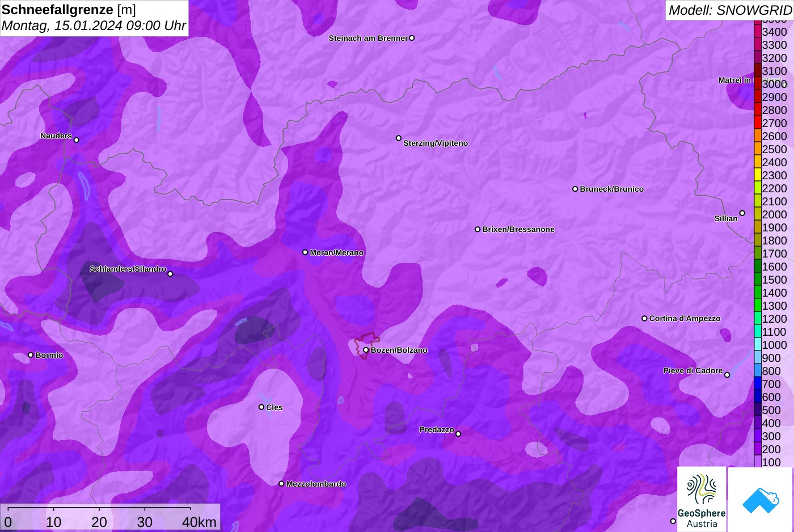Screen dimensions: 794x532
Task: Select the Nauders location marker dot
Action: coord(77,140)
